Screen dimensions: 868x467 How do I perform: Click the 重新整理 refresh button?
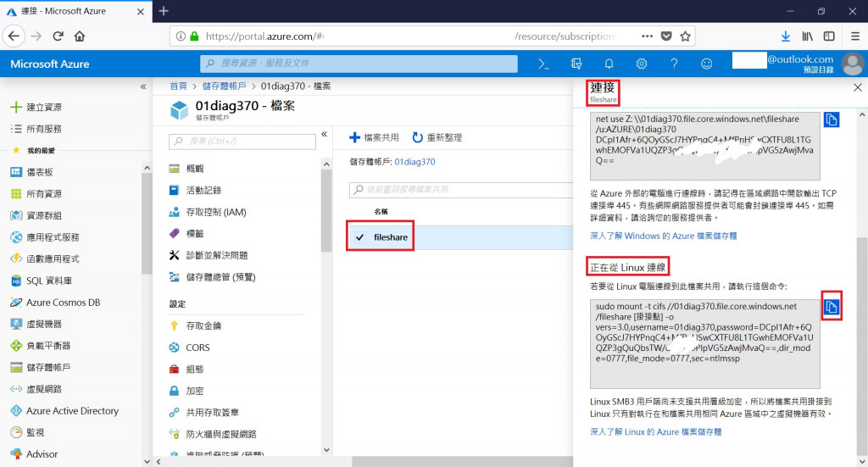click(437, 137)
